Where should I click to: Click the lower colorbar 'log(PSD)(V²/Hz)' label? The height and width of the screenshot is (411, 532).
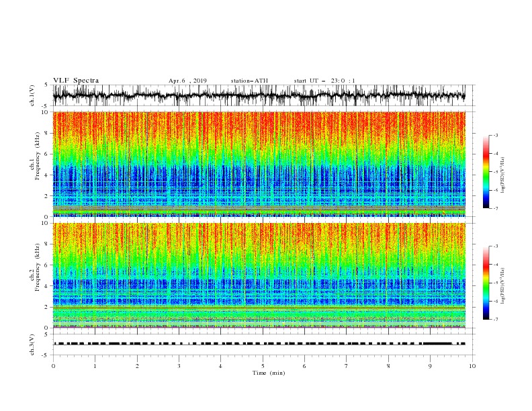[502, 285]
